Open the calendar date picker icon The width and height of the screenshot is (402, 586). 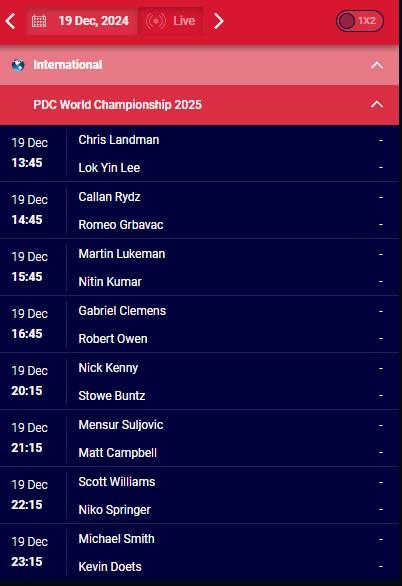[39, 21]
